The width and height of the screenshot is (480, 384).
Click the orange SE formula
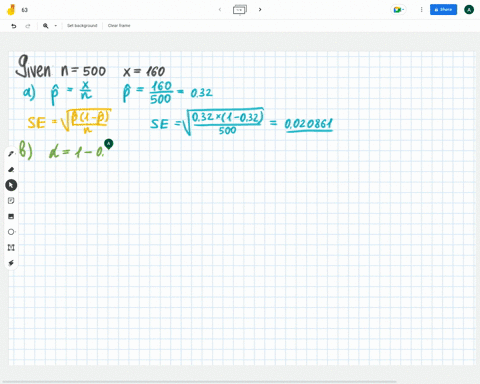click(x=69, y=121)
